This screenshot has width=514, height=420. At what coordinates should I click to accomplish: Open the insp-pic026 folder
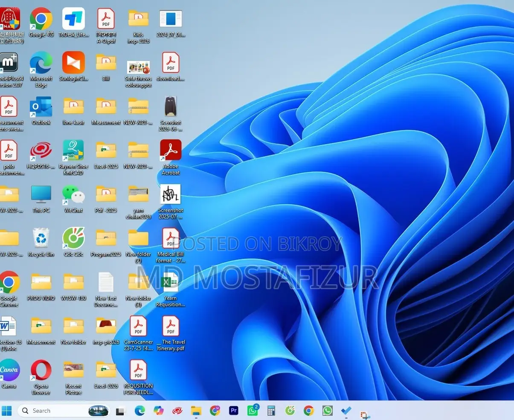(106, 330)
